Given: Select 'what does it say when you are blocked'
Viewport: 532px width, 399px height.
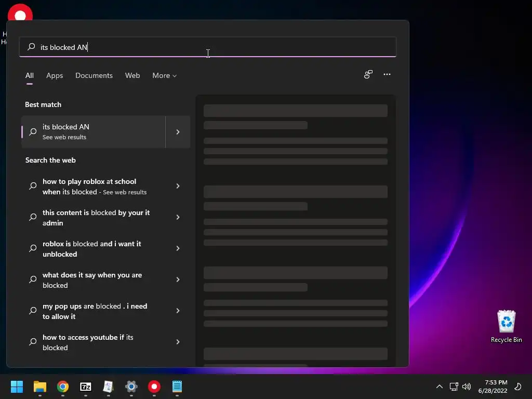Looking at the screenshot, I should (x=92, y=280).
